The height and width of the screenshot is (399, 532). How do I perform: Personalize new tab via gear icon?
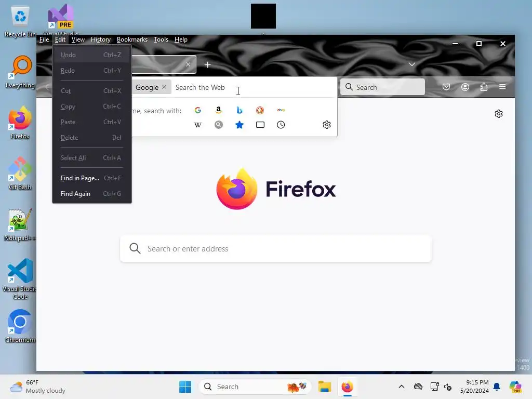coord(498,114)
